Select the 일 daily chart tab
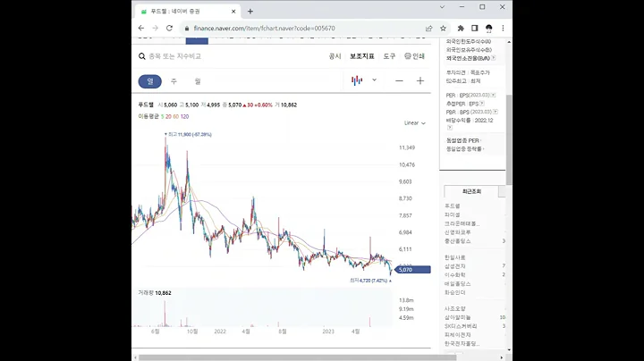The height and width of the screenshot is (361, 644). coord(150,81)
